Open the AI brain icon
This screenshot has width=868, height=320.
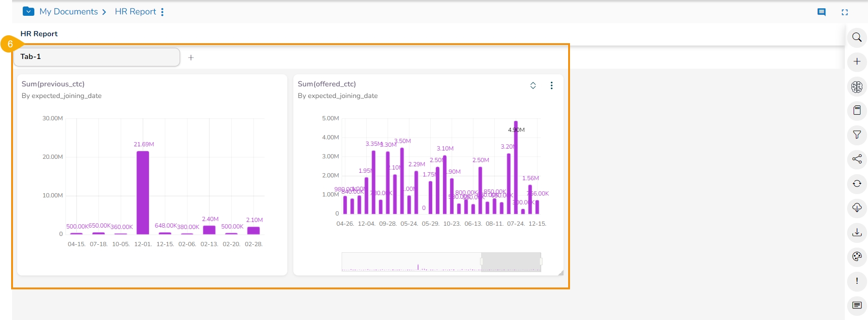pos(857,86)
